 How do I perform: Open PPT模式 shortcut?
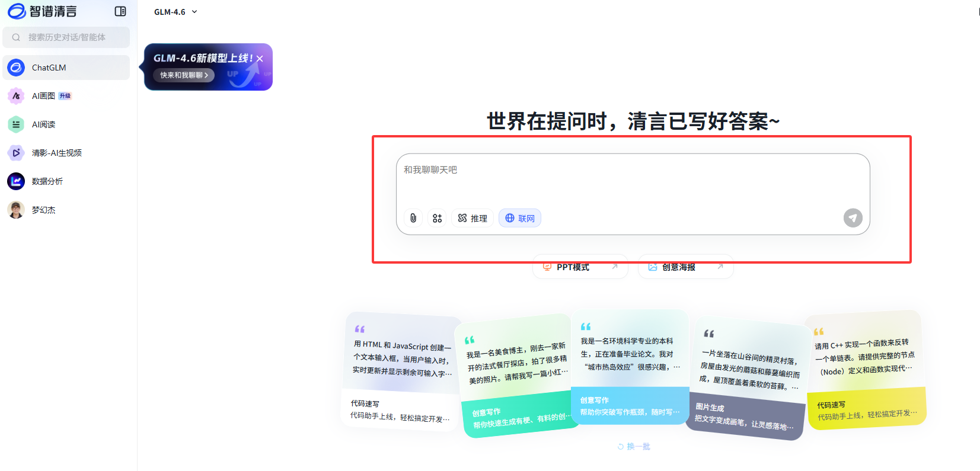(580, 267)
